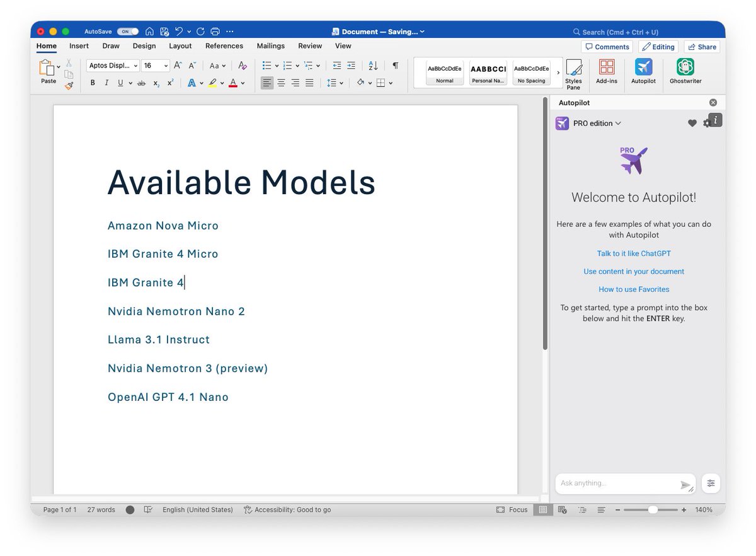Toggle Bold formatting
Image resolution: width=756 pixels, height=556 pixels.
pos(93,83)
